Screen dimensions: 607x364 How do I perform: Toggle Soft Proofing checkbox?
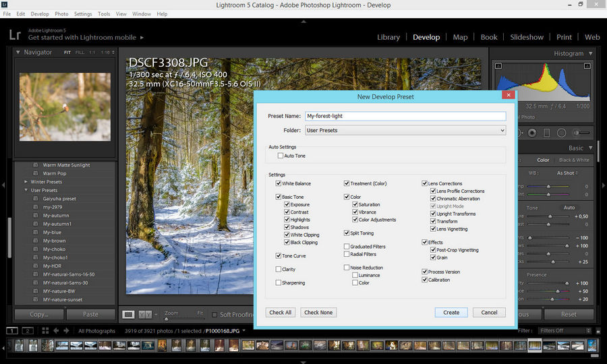click(214, 315)
